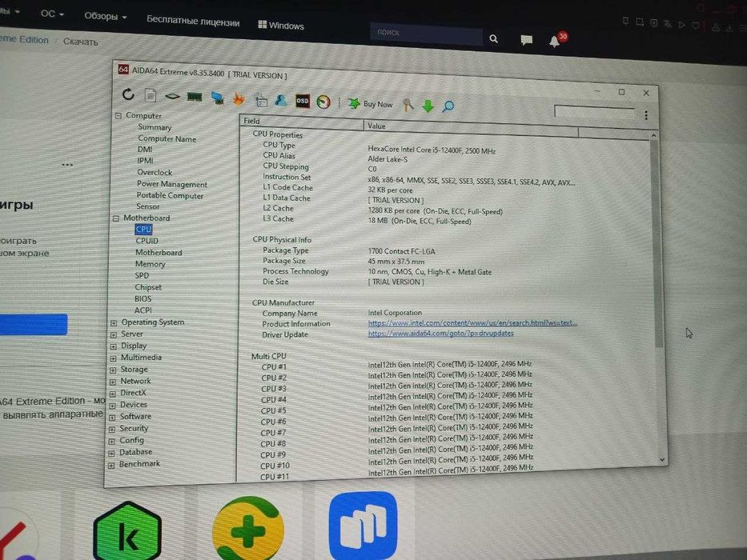Expand the Operating System tree node
Screen dimensions: 747x560
point(114,323)
